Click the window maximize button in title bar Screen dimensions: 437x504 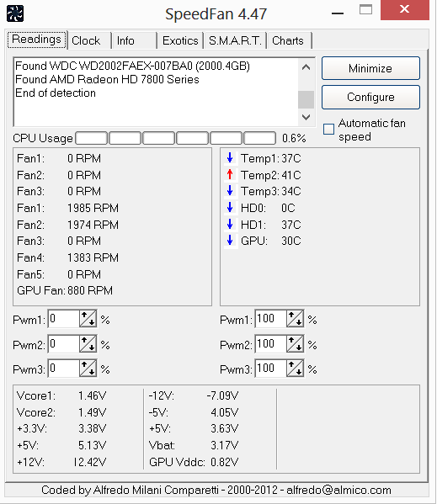coord(365,9)
